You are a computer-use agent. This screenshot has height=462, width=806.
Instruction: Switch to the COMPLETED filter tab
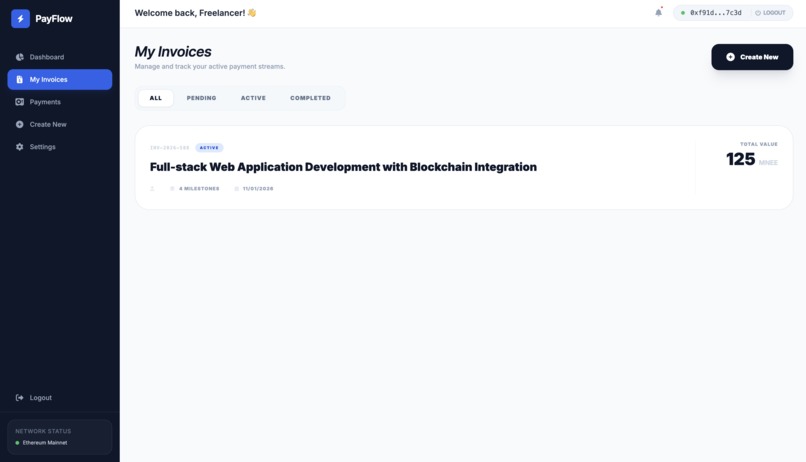pyautogui.click(x=310, y=98)
